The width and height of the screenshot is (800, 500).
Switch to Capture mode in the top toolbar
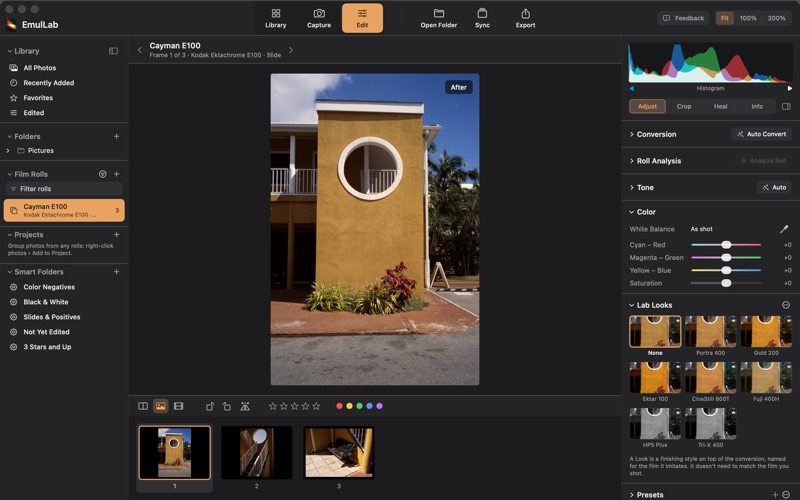[x=319, y=18]
